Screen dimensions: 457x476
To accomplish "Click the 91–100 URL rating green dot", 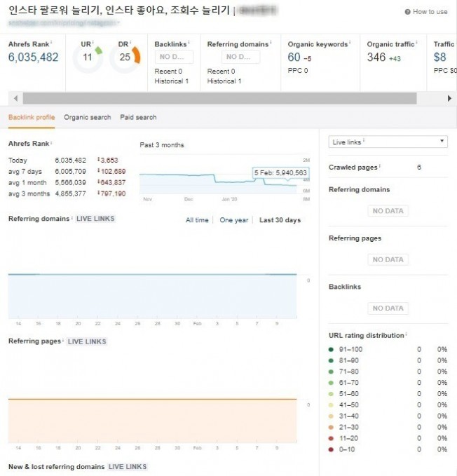I will pos(331,349).
